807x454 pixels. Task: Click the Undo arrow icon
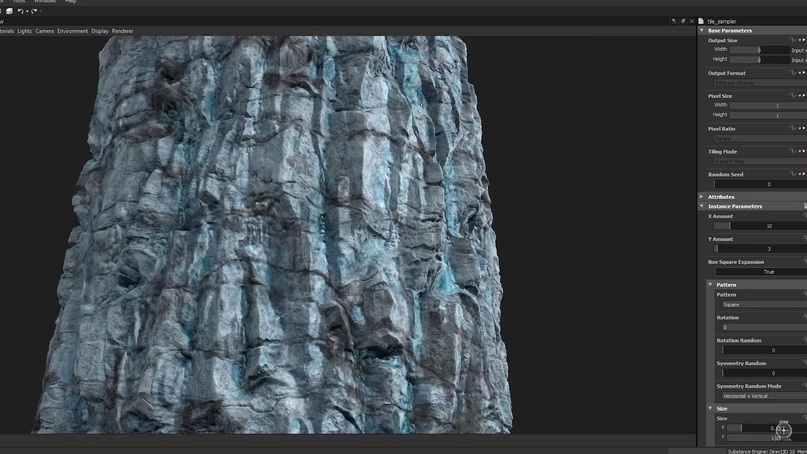(x=20, y=11)
